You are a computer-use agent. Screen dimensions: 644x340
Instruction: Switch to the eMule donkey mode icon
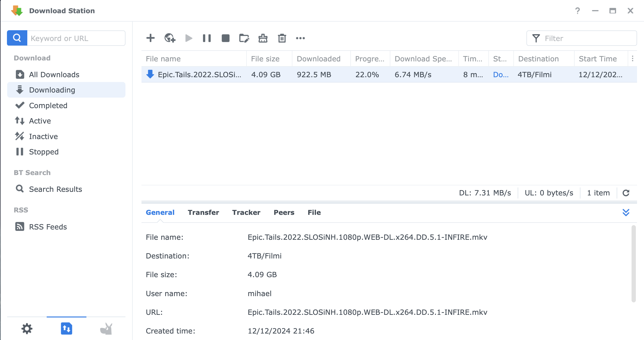(106, 328)
